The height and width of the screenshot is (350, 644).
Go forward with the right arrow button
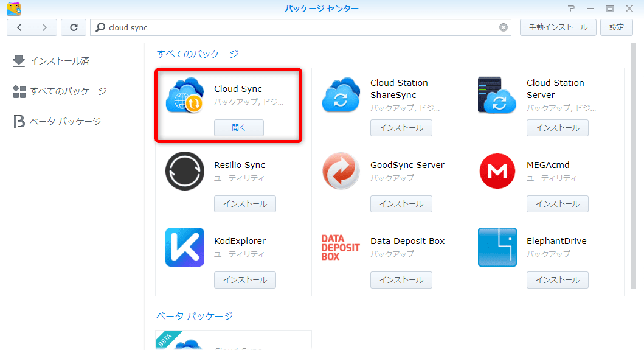click(x=44, y=27)
